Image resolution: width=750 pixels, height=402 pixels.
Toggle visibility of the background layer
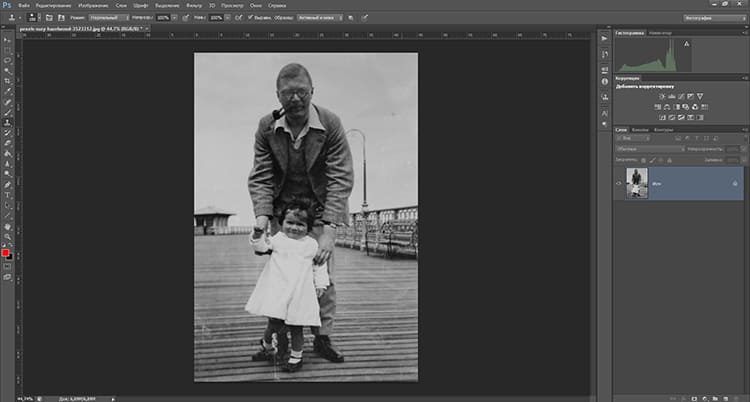pyautogui.click(x=618, y=183)
